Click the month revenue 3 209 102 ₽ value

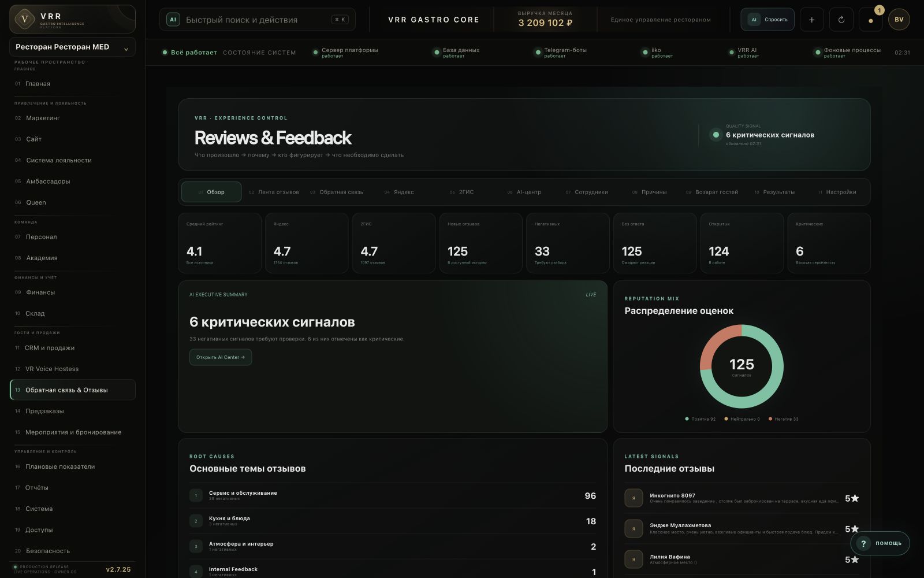(x=545, y=23)
